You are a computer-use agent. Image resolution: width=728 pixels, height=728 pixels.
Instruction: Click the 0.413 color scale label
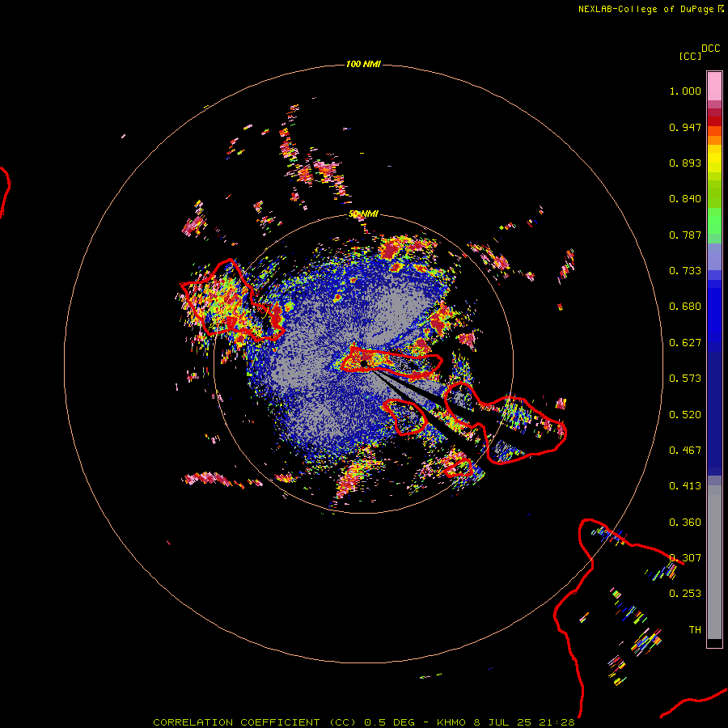685,486
